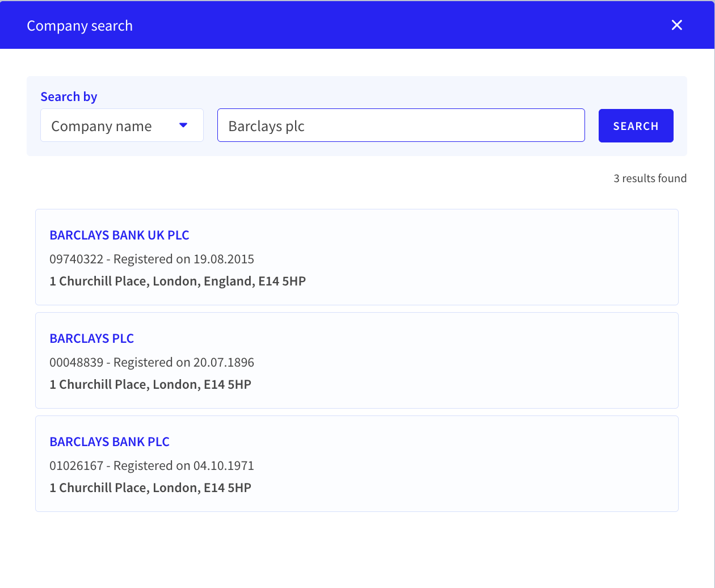The image size is (715, 588).
Task: Select registration line 01026167 text
Action: tap(152, 466)
